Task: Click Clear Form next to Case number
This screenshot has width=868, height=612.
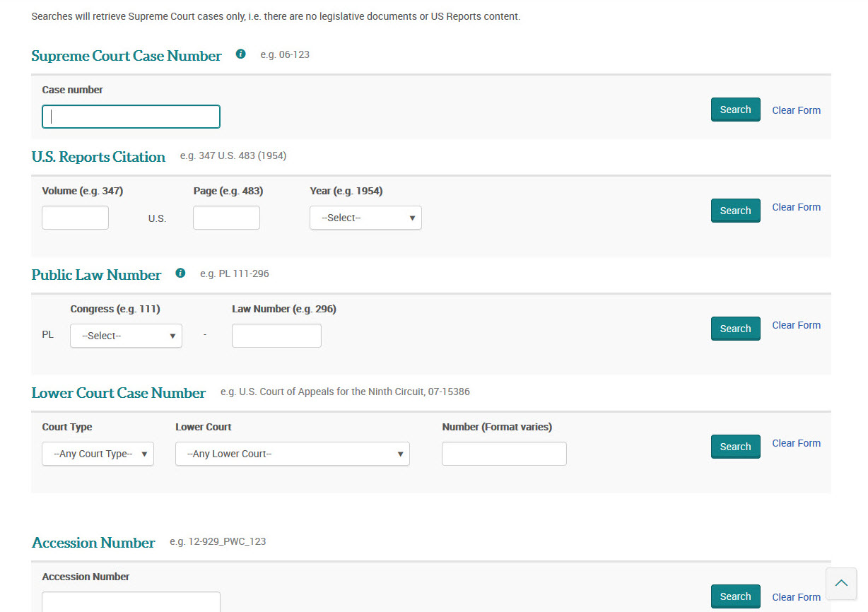Action: pyautogui.click(x=796, y=110)
